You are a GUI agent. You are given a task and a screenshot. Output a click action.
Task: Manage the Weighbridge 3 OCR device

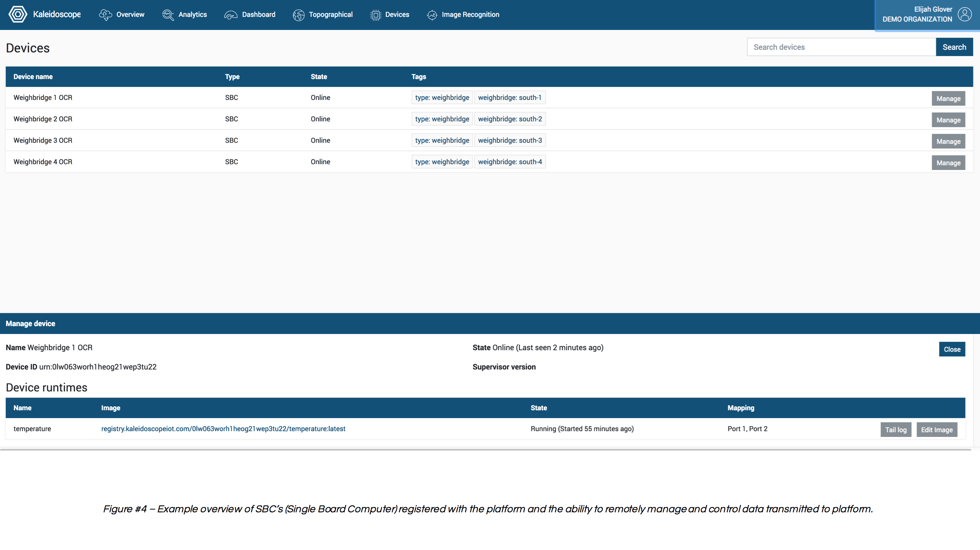click(x=949, y=142)
